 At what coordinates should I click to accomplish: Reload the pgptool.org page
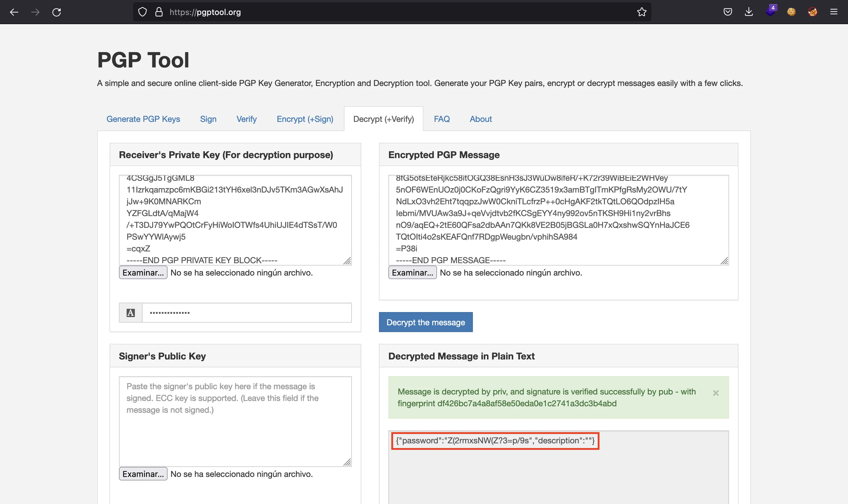click(57, 12)
